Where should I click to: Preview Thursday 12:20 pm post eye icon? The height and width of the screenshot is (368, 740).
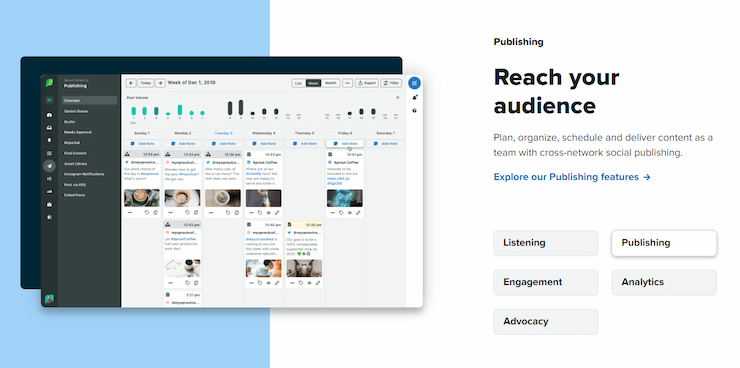click(x=310, y=283)
